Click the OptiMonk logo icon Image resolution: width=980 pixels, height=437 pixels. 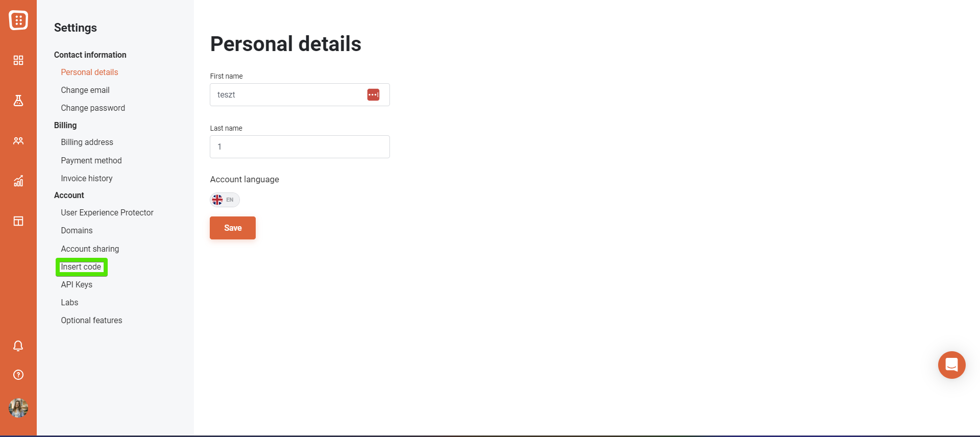point(18,20)
